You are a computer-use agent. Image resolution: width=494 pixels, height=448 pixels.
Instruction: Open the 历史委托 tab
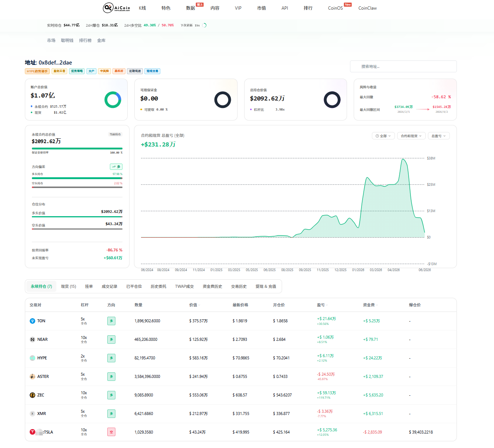[158, 286]
